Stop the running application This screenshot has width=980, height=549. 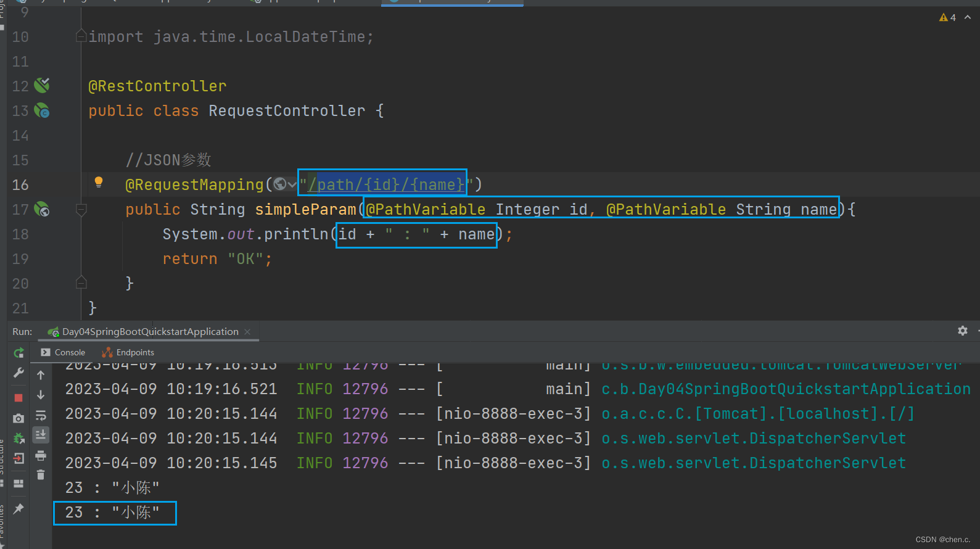[x=19, y=398]
